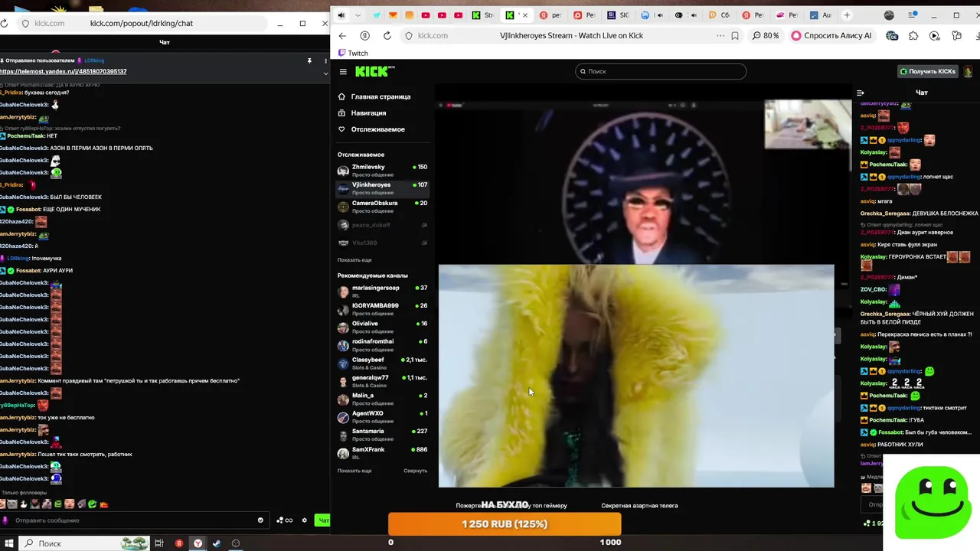Screen dimensions: 980x551
Task: Unpin the pinned message in popout chat
Action: click(309, 60)
